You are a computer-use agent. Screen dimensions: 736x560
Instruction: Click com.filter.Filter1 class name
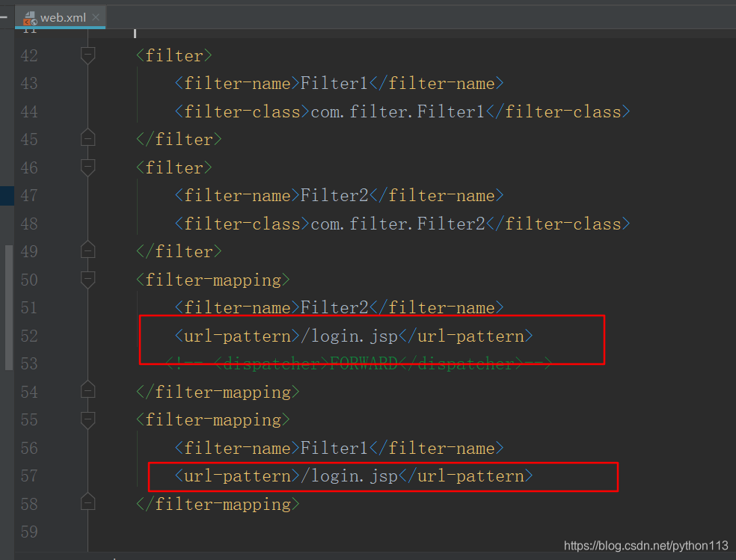tap(398, 111)
